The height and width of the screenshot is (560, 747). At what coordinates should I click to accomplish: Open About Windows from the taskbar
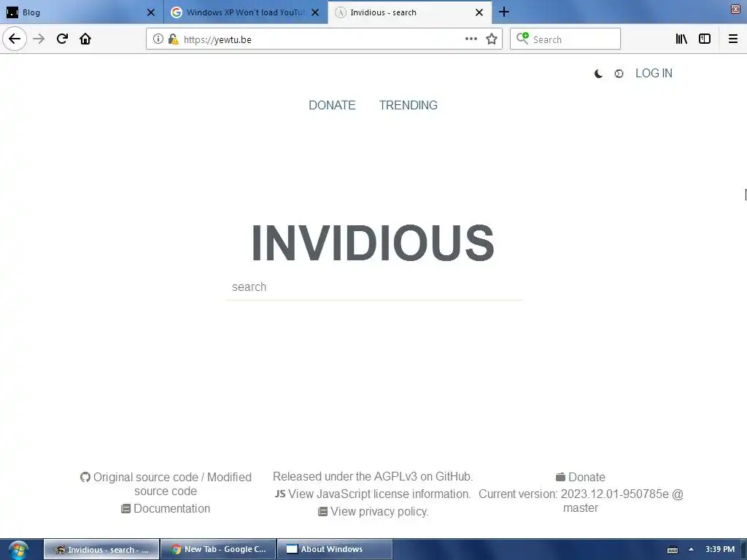pos(335,549)
